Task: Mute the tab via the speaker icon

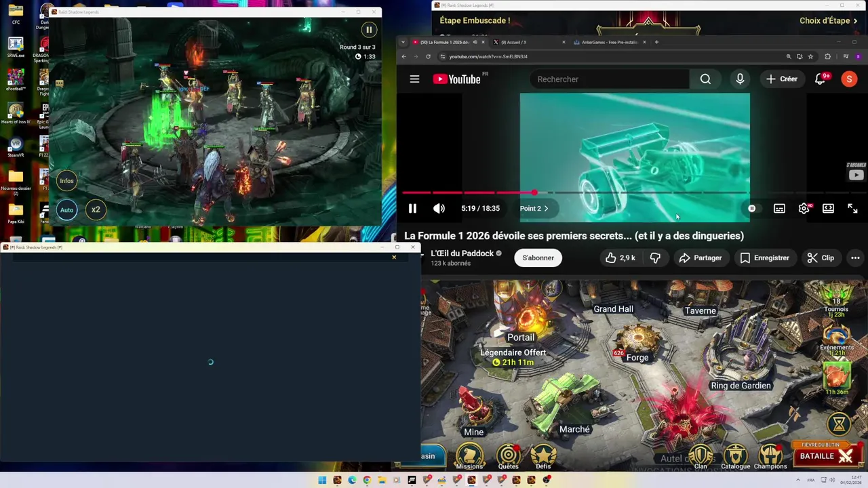Action: click(x=475, y=42)
